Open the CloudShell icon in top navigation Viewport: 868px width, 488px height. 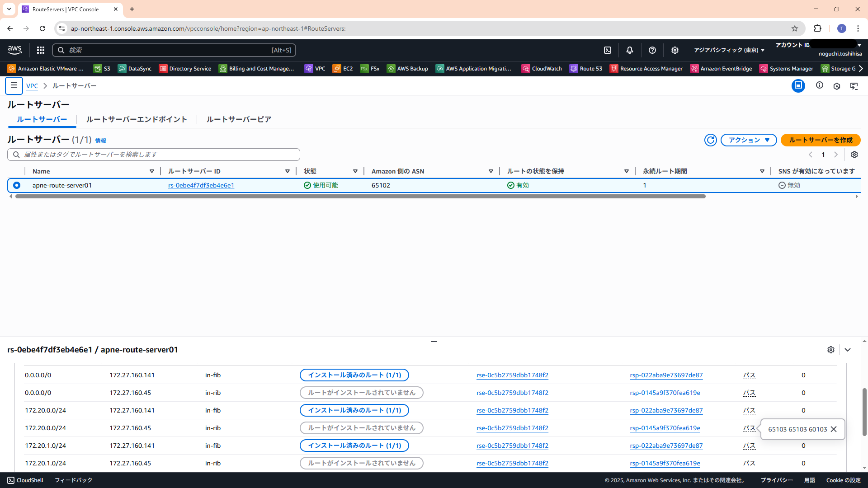[608, 50]
